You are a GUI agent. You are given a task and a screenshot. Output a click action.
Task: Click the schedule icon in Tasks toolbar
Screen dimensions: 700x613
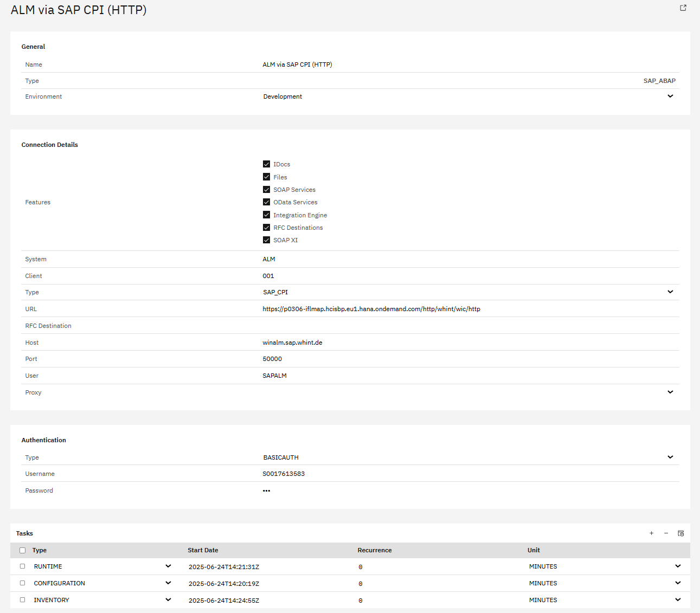(681, 533)
